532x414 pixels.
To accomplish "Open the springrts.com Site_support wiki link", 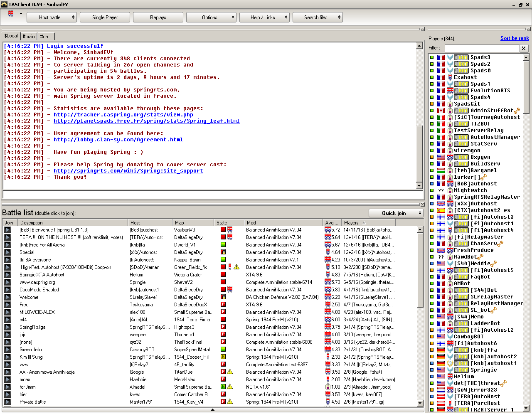I will (128, 171).
